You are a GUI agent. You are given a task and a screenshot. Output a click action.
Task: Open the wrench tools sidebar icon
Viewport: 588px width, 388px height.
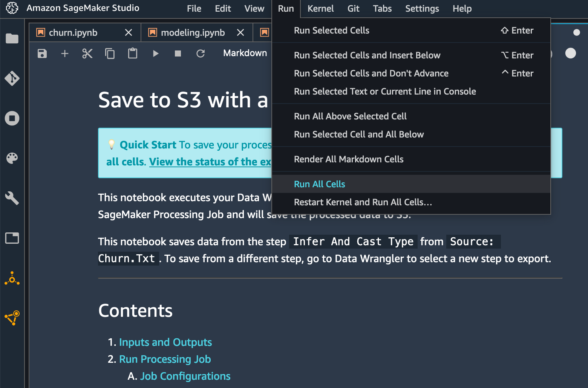12,198
